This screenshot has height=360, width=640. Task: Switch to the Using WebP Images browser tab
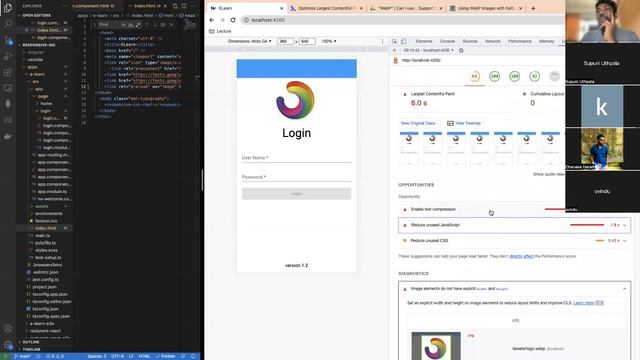487,8
